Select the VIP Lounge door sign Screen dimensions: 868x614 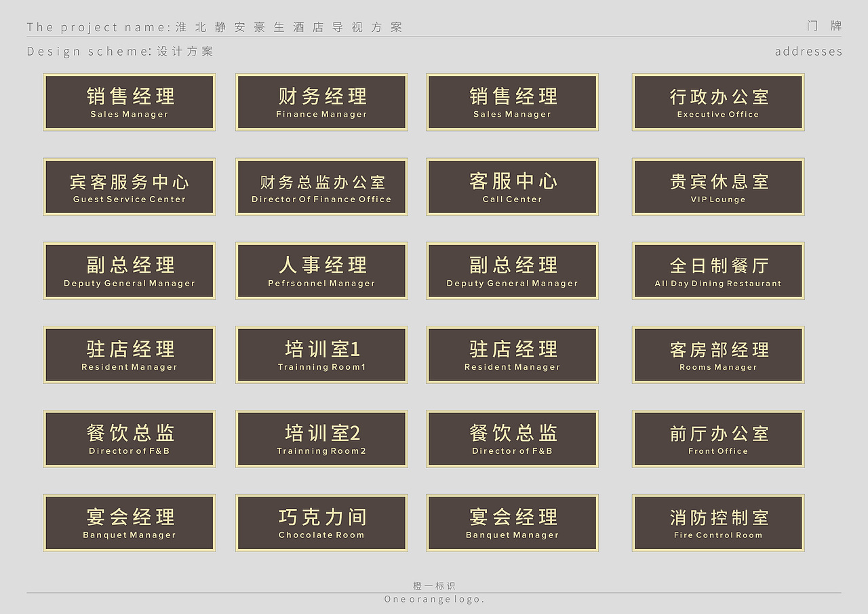pyautogui.click(x=718, y=187)
